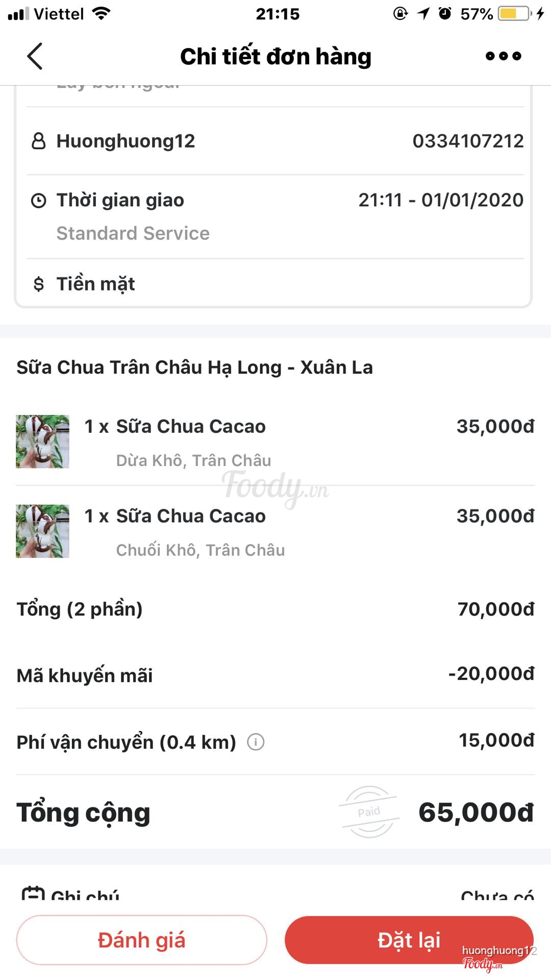This screenshot has width=551, height=980.
Task: Tap phone number 0334107212
Action: (468, 141)
